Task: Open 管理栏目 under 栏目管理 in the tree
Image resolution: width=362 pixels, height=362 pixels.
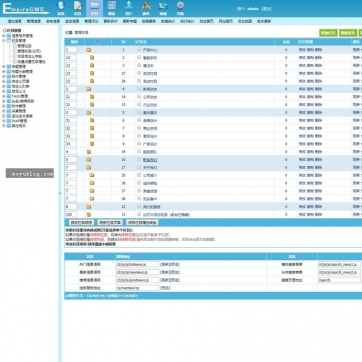Action: 25,46
